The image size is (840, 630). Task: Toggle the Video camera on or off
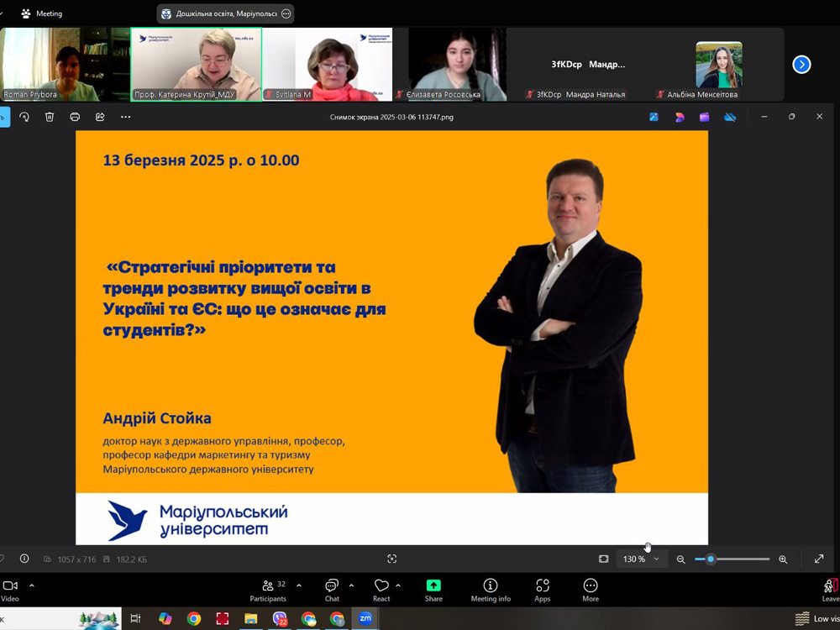tap(10, 590)
